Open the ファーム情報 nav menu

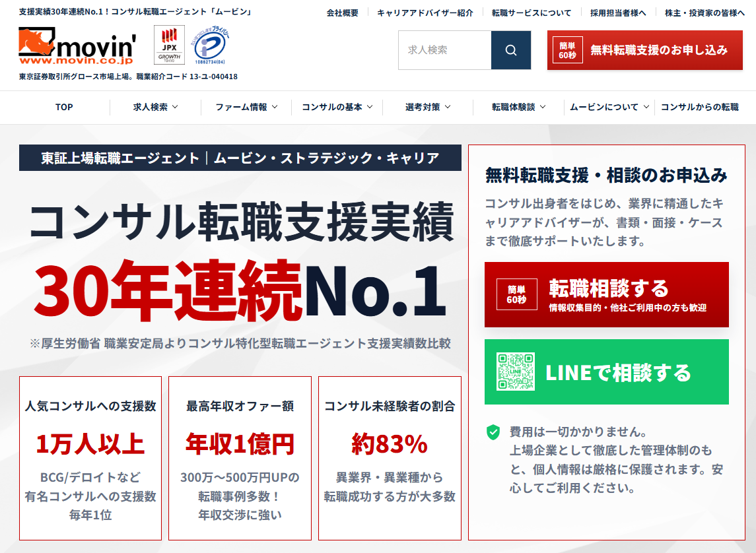[x=246, y=107]
